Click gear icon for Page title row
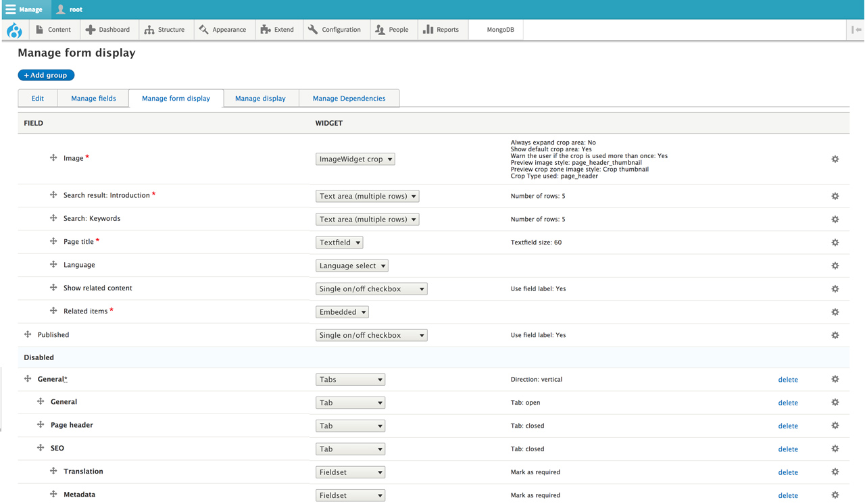Screen dimensions: 865x504 point(835,243)
